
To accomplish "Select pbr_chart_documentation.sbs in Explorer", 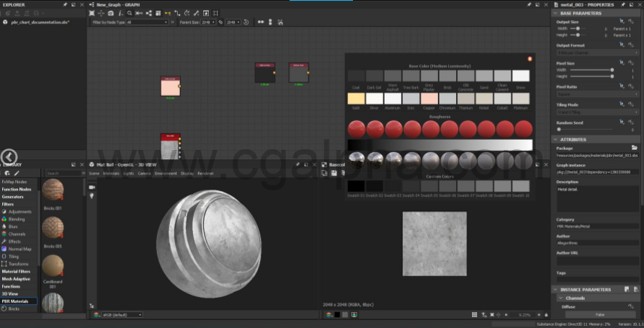I will [x=40, y=22].
